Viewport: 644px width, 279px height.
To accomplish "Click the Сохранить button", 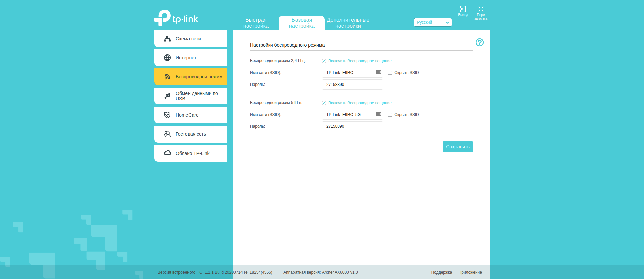I will click(458, 147).
